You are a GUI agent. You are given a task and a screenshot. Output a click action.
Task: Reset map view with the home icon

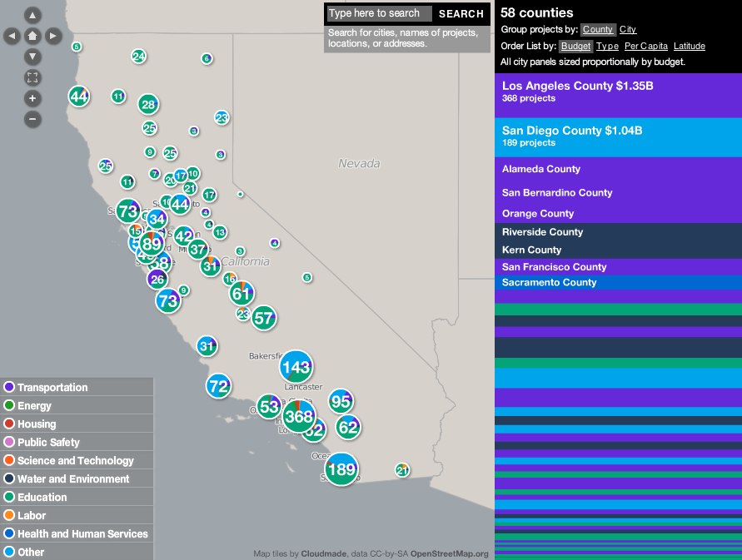pyautogui.click(x=32, y=36)
